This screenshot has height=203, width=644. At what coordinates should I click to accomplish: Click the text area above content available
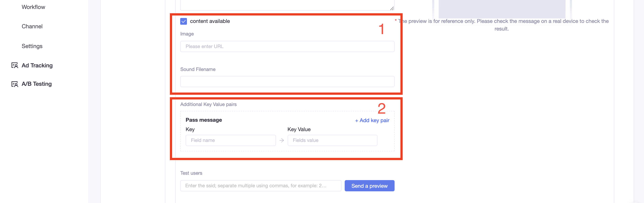[287, 5]
